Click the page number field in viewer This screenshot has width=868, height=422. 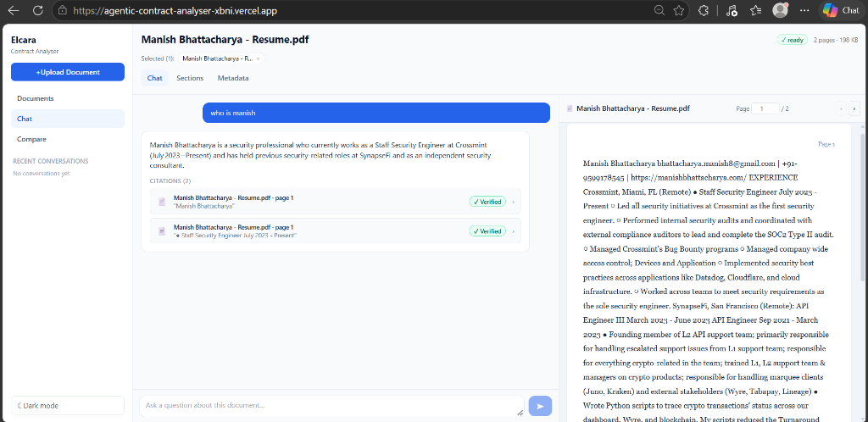[x=765, y=109]
